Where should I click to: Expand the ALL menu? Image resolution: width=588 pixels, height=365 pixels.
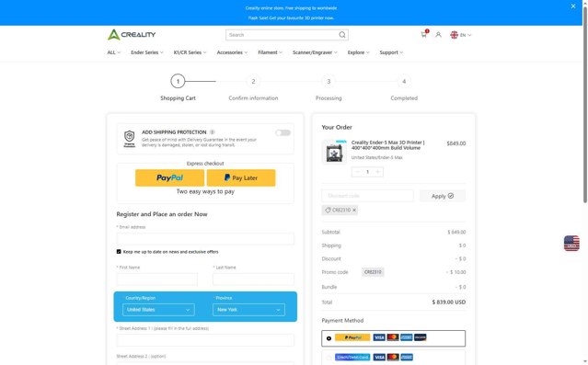(x=113, y=52)
